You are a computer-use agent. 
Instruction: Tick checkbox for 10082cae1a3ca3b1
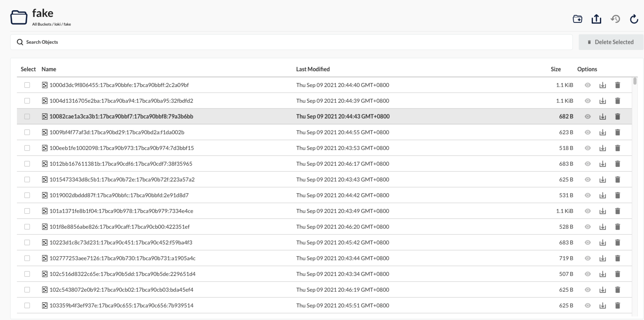[x=27, y=117]
